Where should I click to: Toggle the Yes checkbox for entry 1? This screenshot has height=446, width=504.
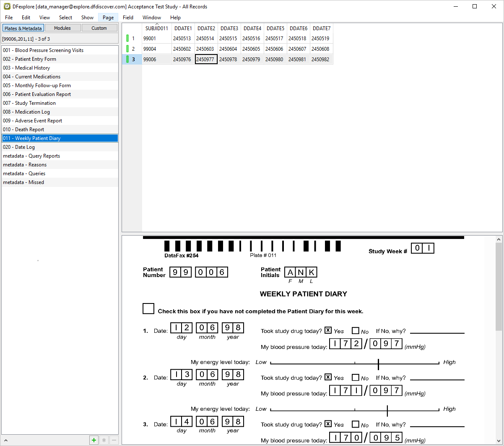tap(328, 331)
